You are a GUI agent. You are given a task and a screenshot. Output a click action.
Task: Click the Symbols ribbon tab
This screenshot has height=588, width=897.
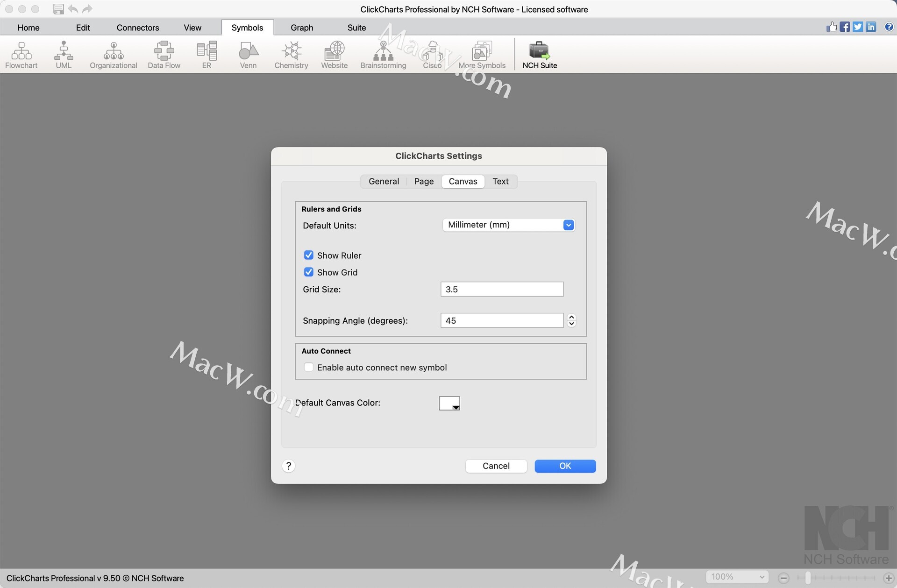[247, 28]
